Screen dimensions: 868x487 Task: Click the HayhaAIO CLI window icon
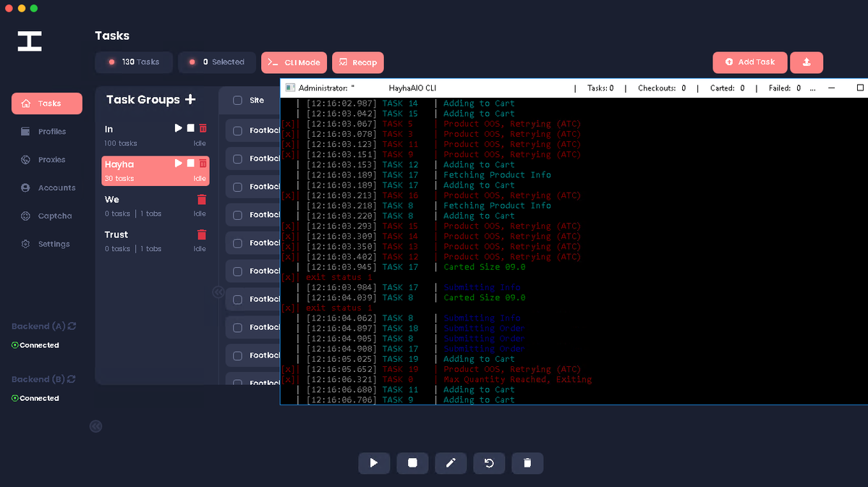click(x=290, y=88)
